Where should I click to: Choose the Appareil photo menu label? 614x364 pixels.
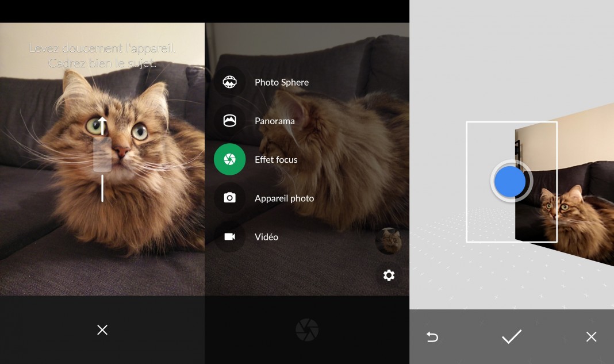click(284, 198)
